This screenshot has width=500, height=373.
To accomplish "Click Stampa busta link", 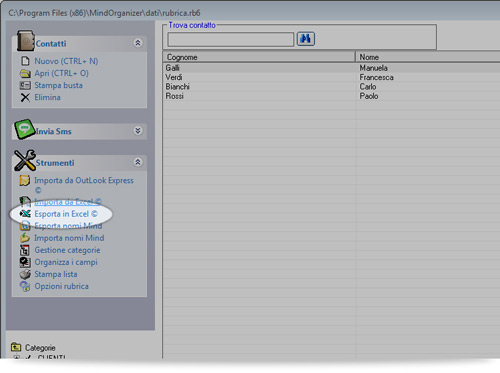I will click(58, 85).
